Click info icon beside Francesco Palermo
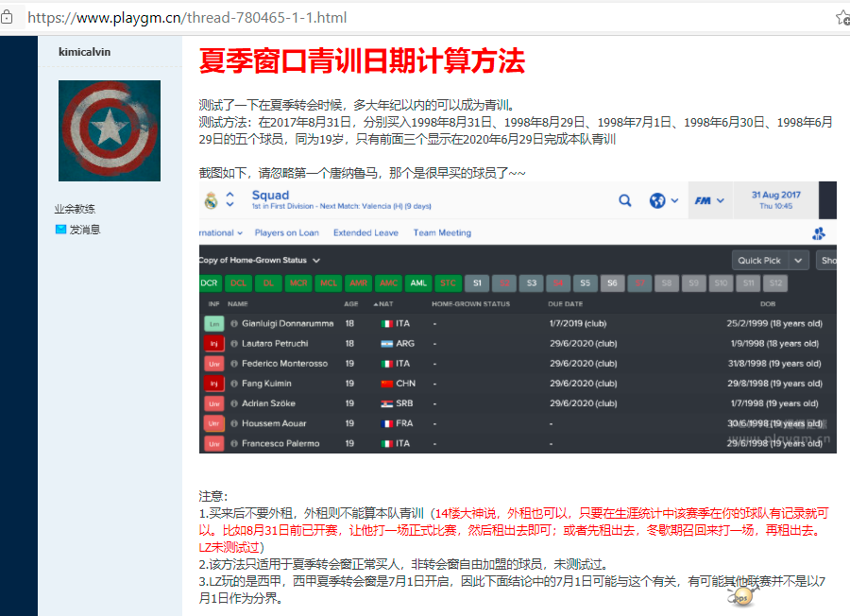This screenshot has width=850, height=616. coord(234,443)
